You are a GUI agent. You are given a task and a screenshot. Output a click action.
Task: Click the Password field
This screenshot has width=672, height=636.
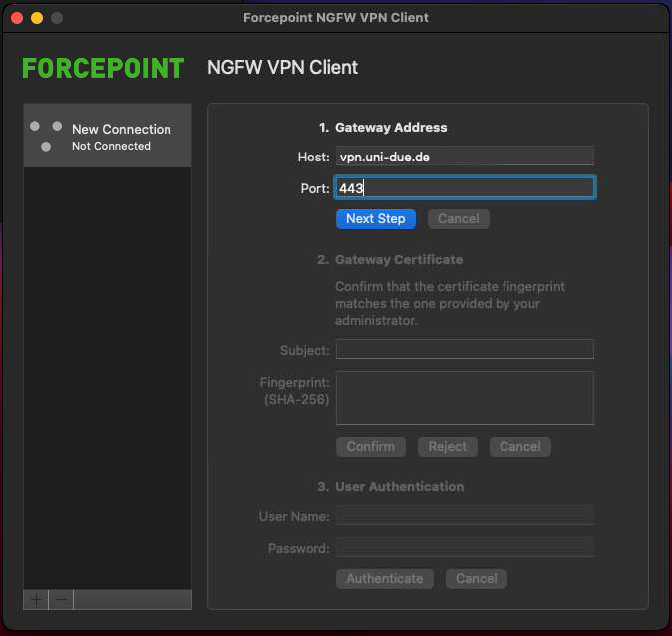coord(465,547)
